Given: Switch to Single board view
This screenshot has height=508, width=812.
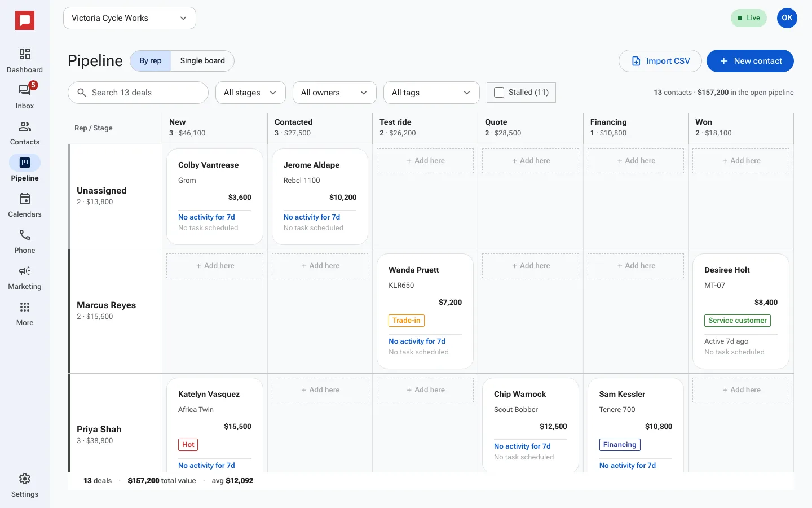Looking at the screenshot, I should click(x=202, y=61).
